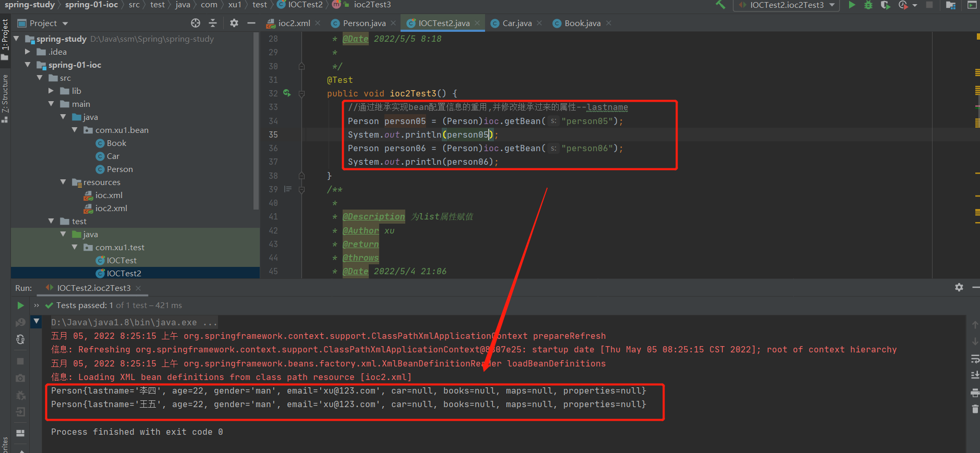
Task: Switch to the Car.java tab
Action: [517, 23]
